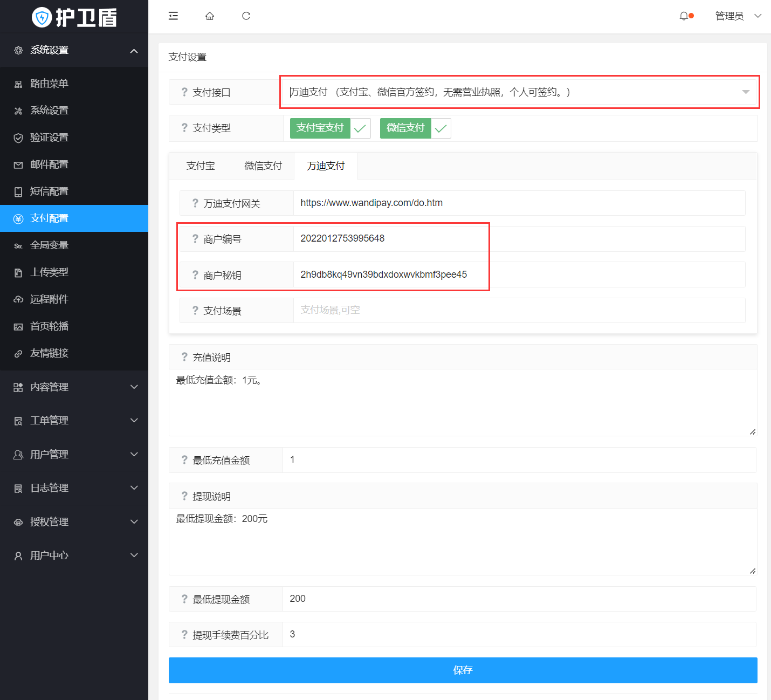Click the 万迪支付网关 URL field
This screenshot has width=771, height=700.
click(x=519, y=203)
